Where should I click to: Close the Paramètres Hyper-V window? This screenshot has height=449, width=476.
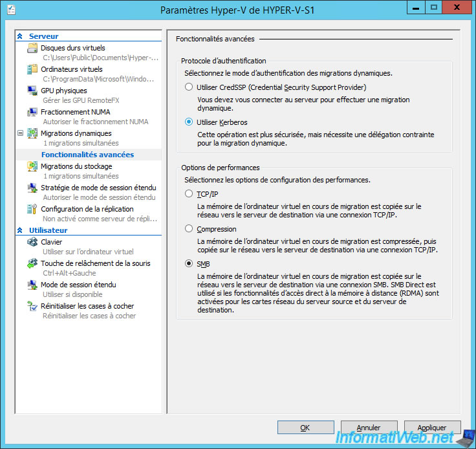pos(457,7)
